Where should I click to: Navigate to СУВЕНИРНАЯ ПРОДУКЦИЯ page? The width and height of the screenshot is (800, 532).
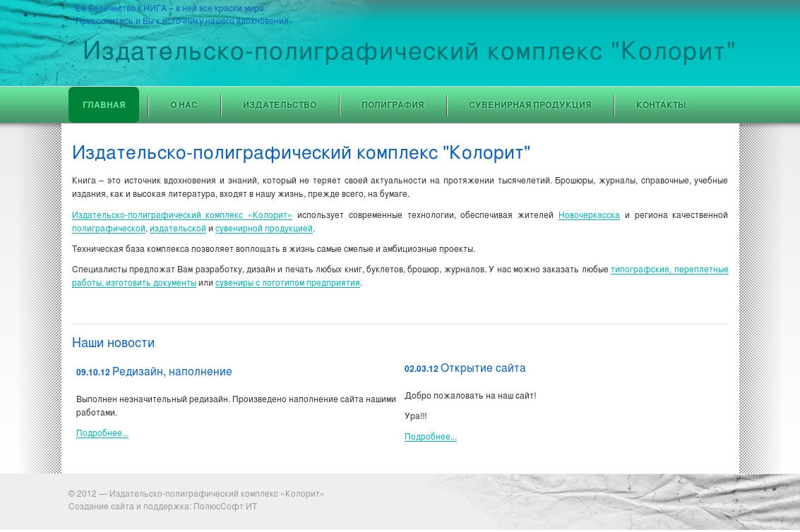point(530,105)
